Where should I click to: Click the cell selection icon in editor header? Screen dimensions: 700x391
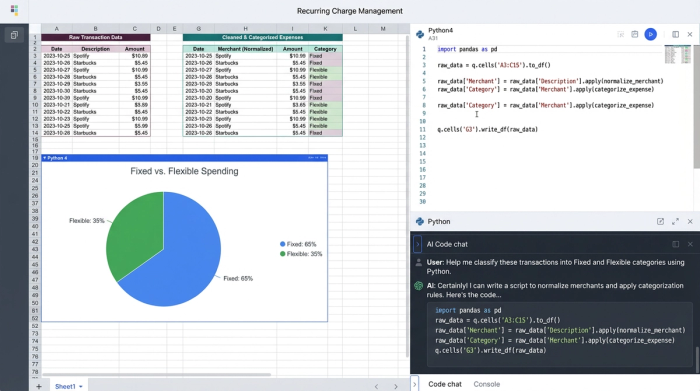[x=621, y=34]
